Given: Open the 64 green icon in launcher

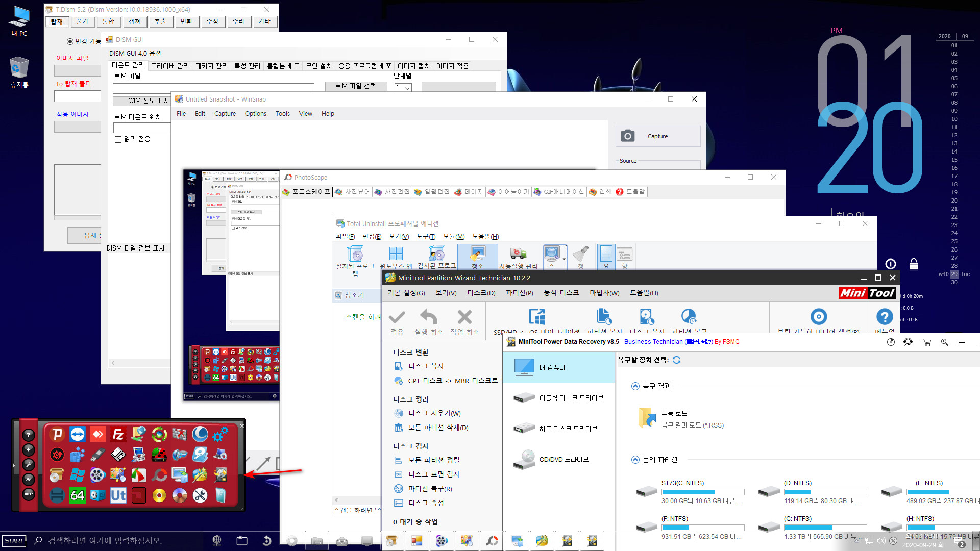Looking at the screenshot, I should [x=77, y=495].
